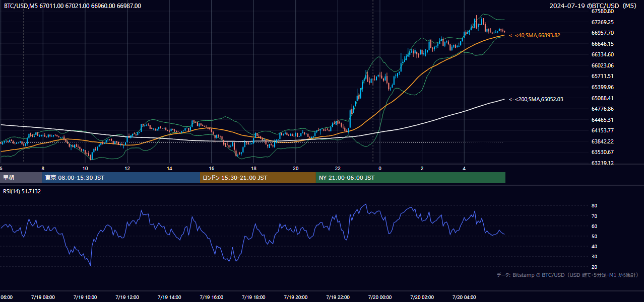Screen dimensions: 644x302
Task: Click the 2024-07-19 BTC/USD (M5) chart title
Action: click(593, 6)
